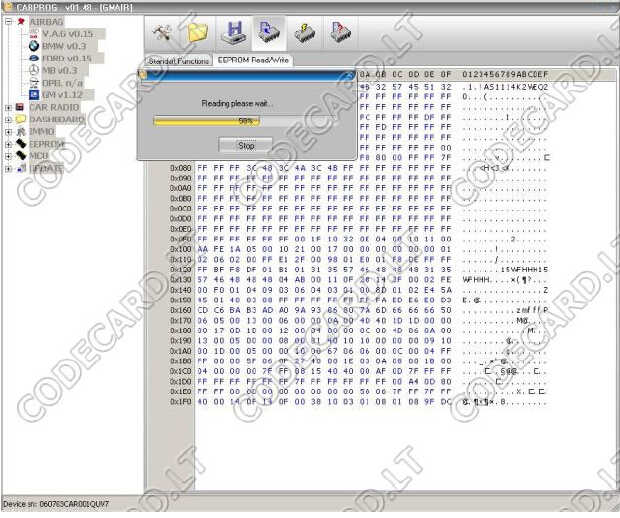Select the DASHBOARD tree label

pos(57,119)
